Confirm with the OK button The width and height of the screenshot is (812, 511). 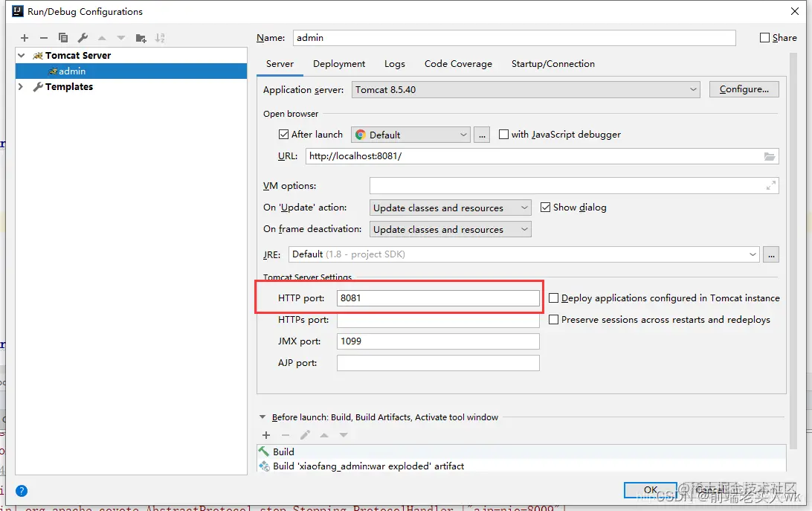[651, 489]
